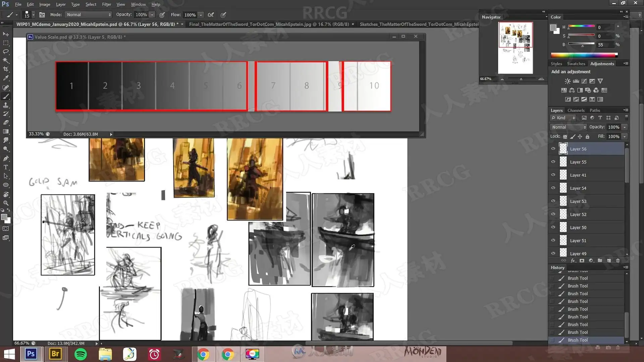Select the Type tool
This screenshot has width=644, height=362.
point(6,167)
